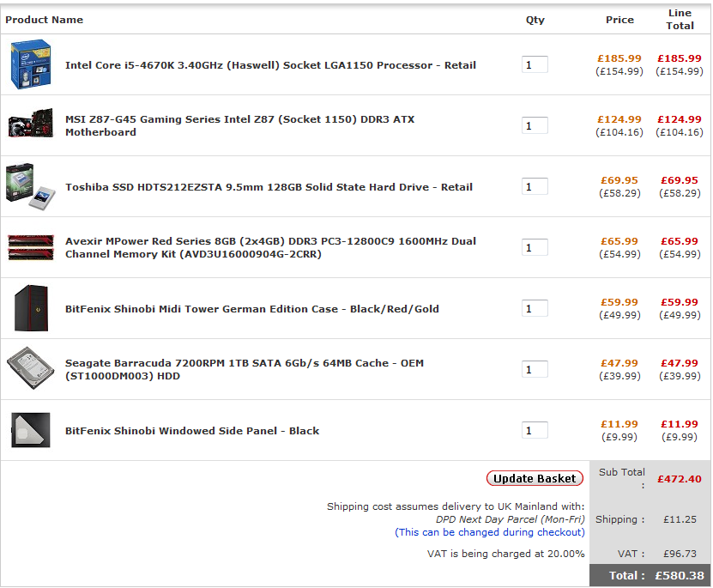Edit quantity field for Intel Core i5 processor

[x=535, y=65]
